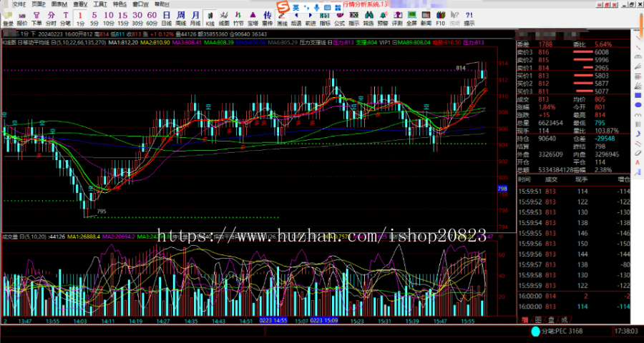Click the 0223 14:55 time axis marker

point(273,320)
